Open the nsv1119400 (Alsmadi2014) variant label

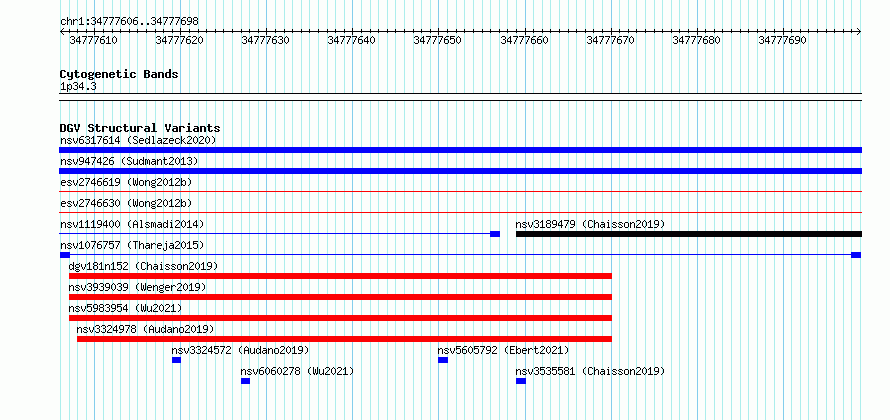[132, 224]
